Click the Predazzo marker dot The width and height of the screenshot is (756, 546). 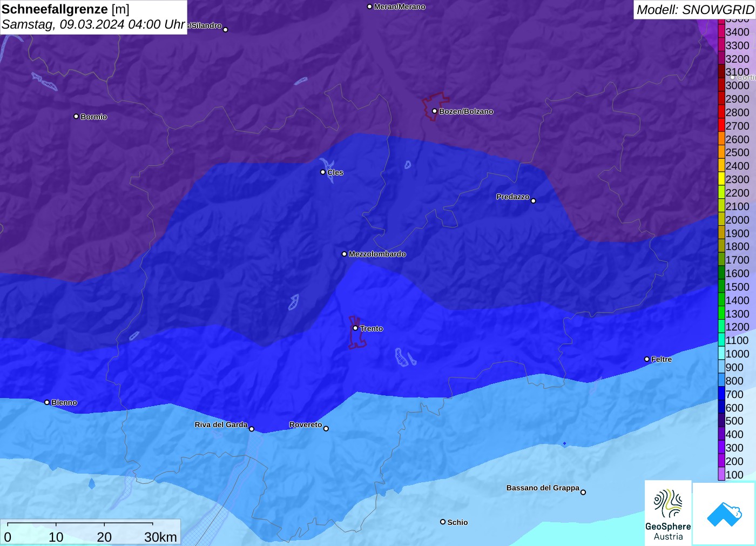pyautogui.click(x=534, y=201)
